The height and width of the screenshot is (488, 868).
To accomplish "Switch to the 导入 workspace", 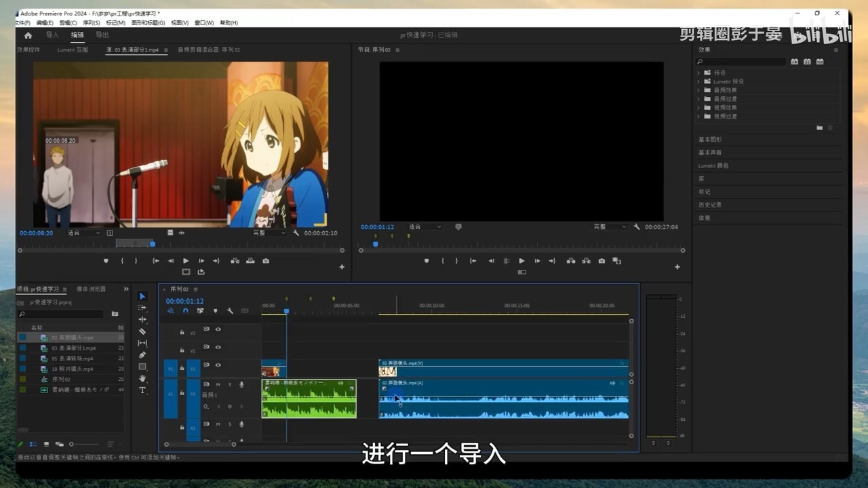I will tap(52, 35).
